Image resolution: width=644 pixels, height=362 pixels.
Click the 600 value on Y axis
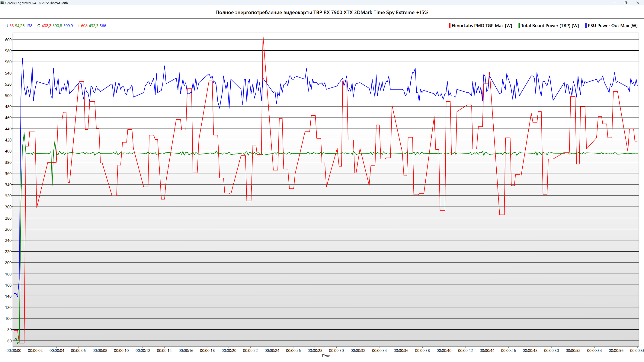pyautogui.click(x=8, y=40)
